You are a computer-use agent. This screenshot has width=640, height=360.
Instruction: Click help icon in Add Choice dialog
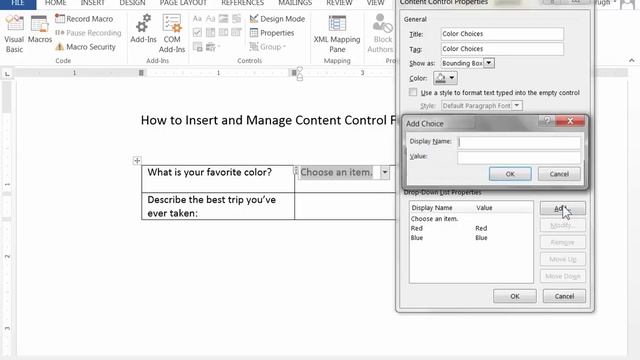pyautogui.click(x=547, y=121)
